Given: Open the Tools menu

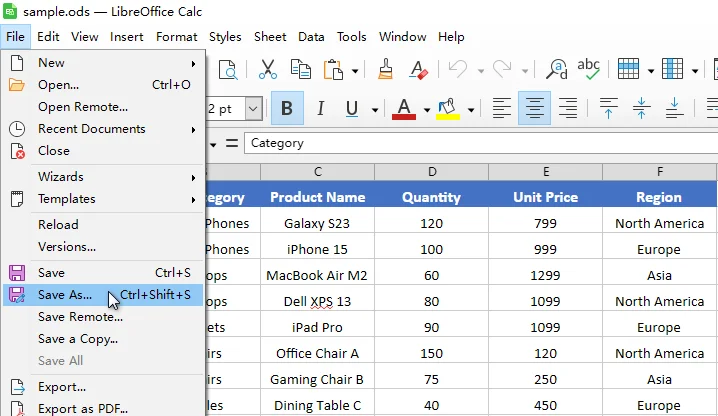Looking at the screenshot, I should point(352,37).
